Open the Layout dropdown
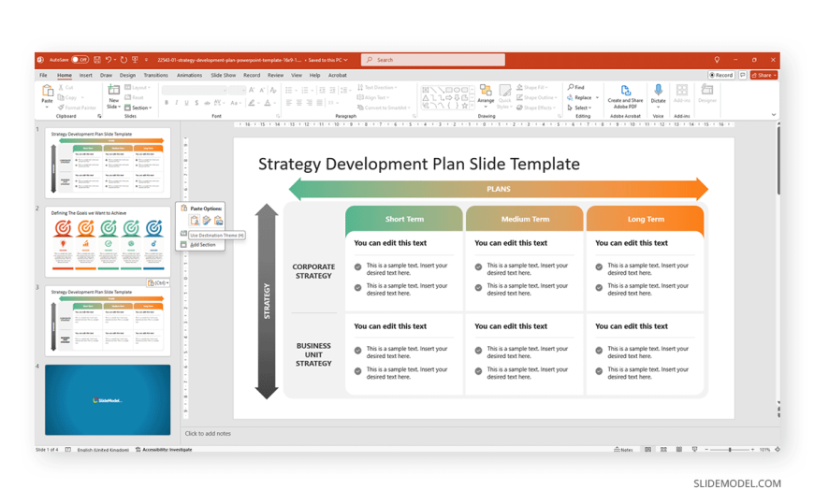The height and width of the screenshot is (504, 814). point(138,87)
